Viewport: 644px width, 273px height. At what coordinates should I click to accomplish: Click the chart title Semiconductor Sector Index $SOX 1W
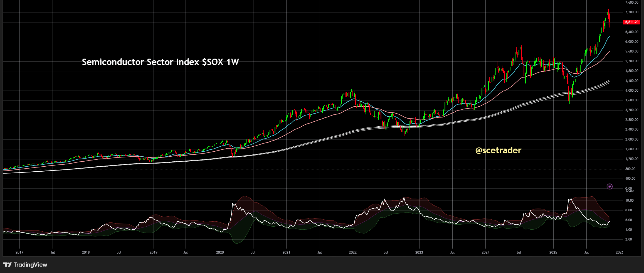(x=161, y=62)
